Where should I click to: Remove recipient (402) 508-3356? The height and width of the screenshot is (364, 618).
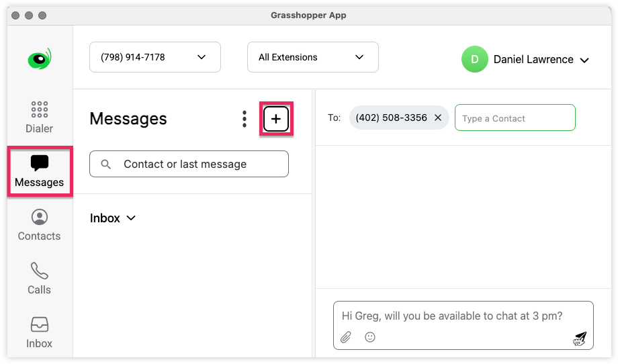click(438, 118)
